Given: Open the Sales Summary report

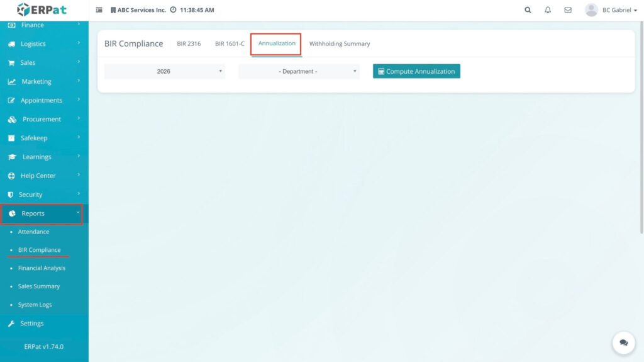Looking at the screenshot, I should (x=38, y=286).
